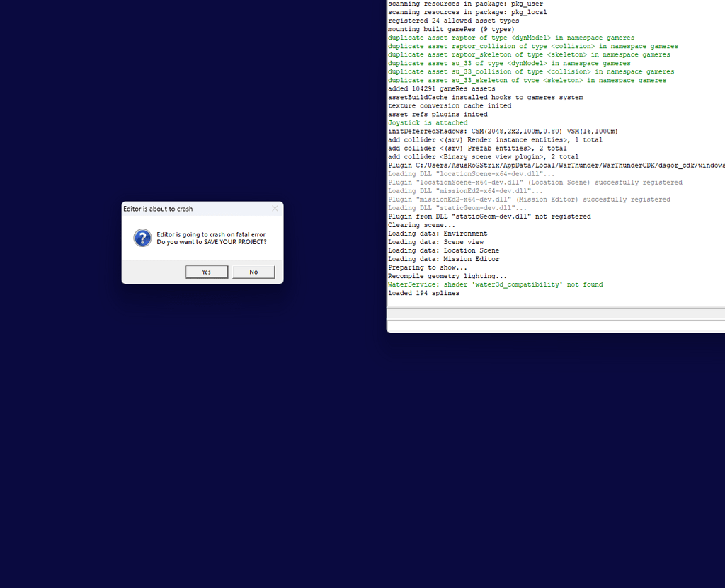Close the 'Editor is about to crash' dialog
Screen dimensions: 725x588
(275, 209)
